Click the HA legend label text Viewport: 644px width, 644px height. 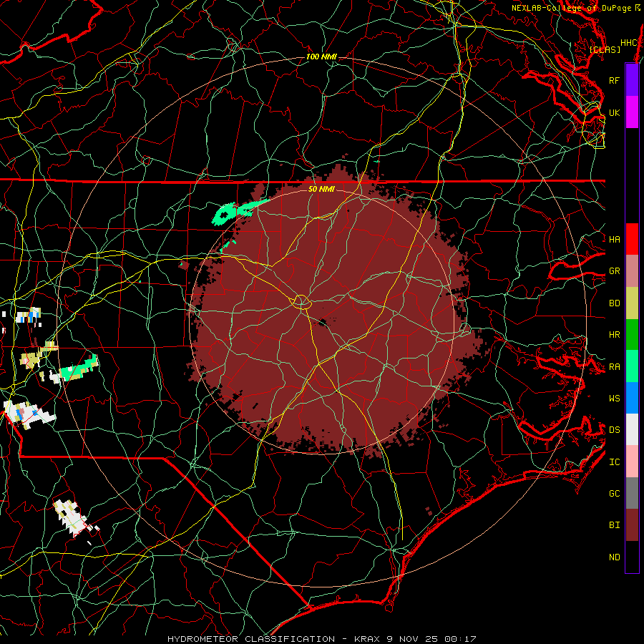click(x=614, y=239)
